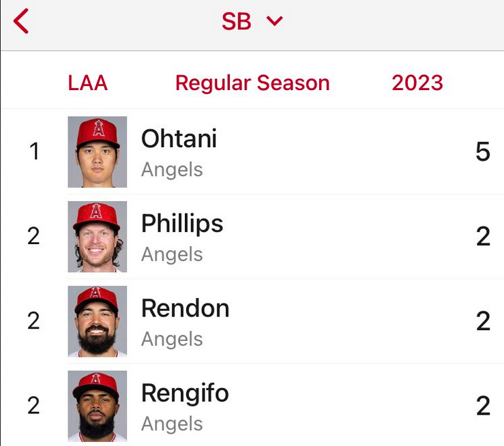Tap Rengifo's headshot photo
Image resolution: width=504 pixels, height=446 pixels.
[x=98, y=406]
